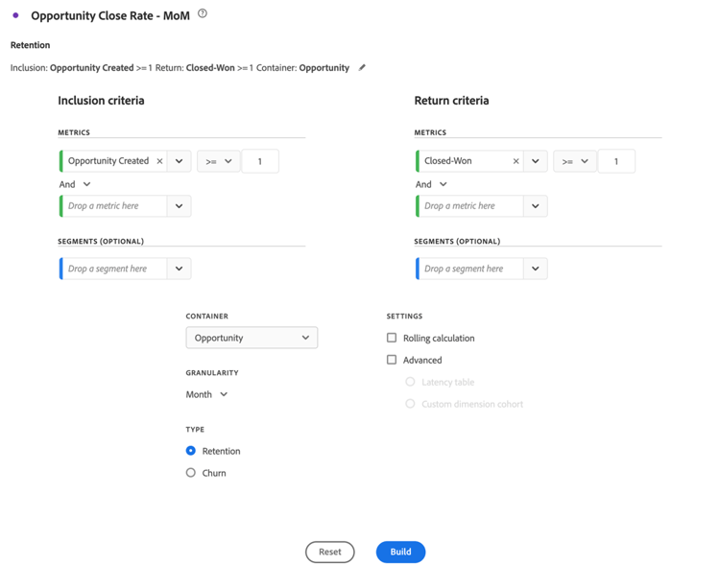The height and width of the screenshot is (588, 720).
Task: Click the Build button
Action: pyautogui.click(x=400, y=553)
